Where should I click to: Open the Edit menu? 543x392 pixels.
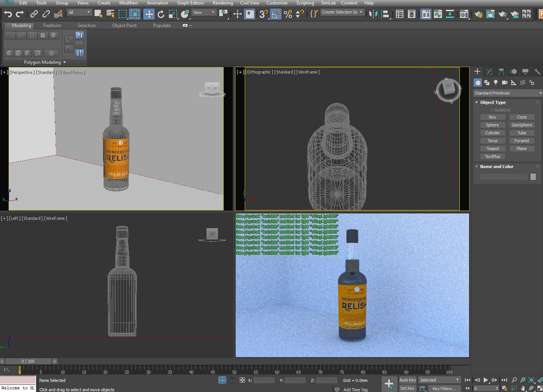[23, 3]
